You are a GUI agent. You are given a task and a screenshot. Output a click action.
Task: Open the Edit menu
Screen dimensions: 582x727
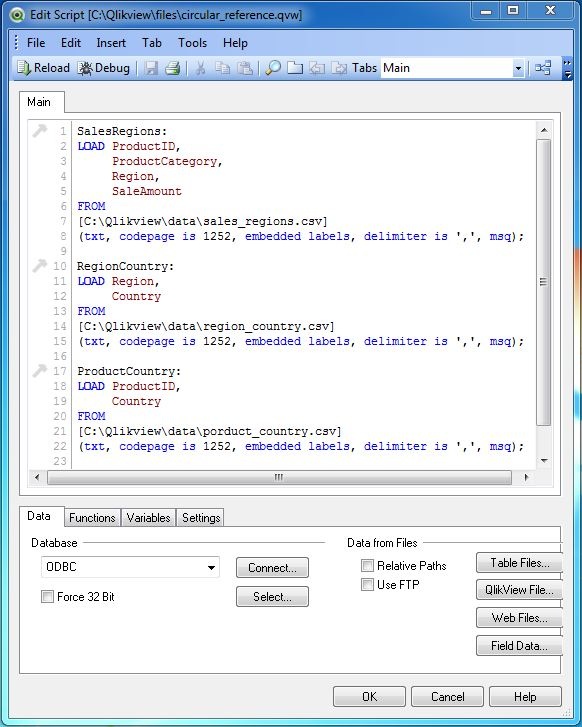coord(71,43)
